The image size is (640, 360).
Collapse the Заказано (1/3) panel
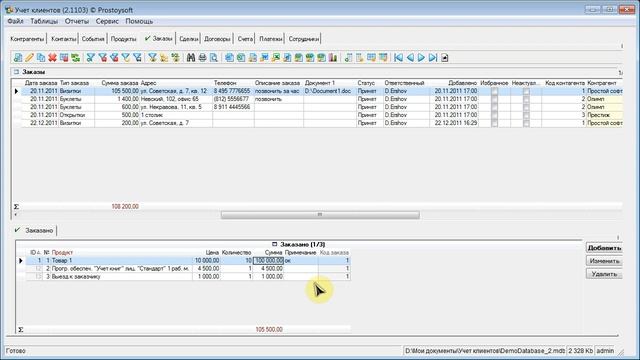point(274,244)
